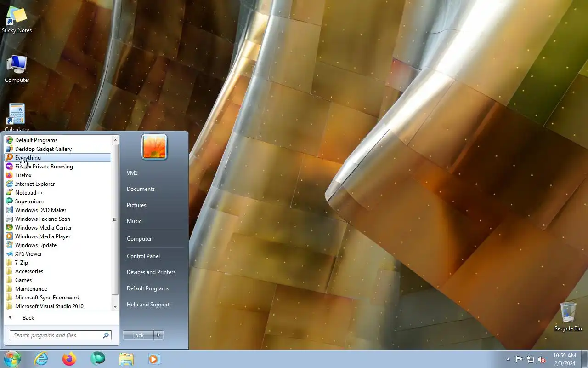The height and width of the screenshot is (368, 588).
Task: Launch Notepad++ icon
Action: pos(9,193)
